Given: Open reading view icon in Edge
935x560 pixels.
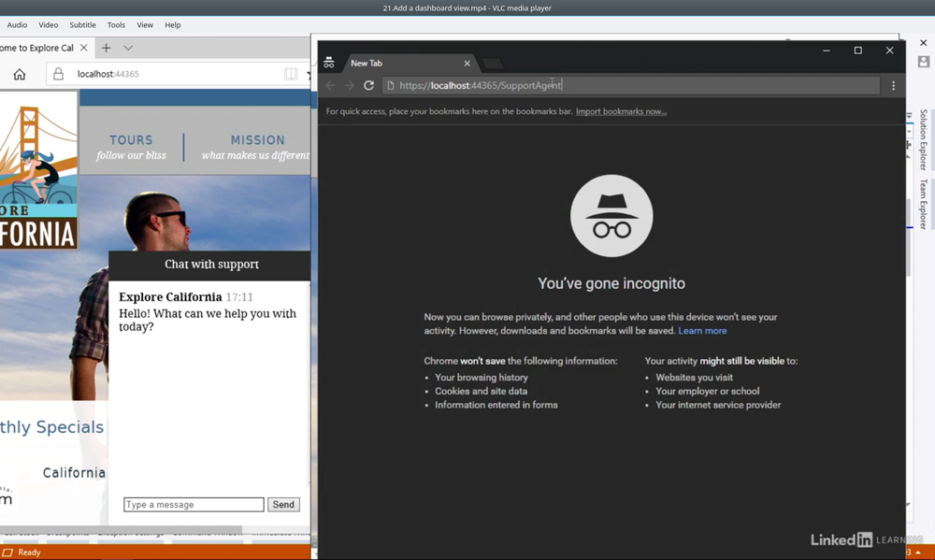Looking at the screenshot, I should [x=291, y=74].
